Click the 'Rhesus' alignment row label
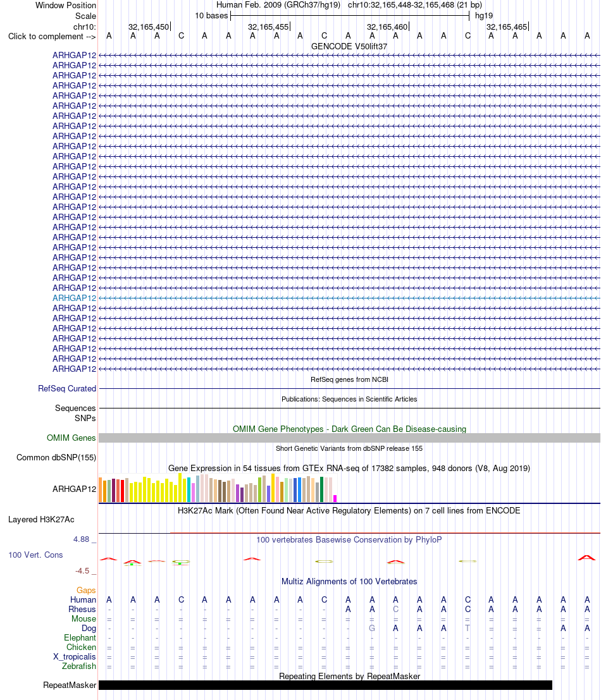This screenshot has width=601, height=700. tap(82, 610)
